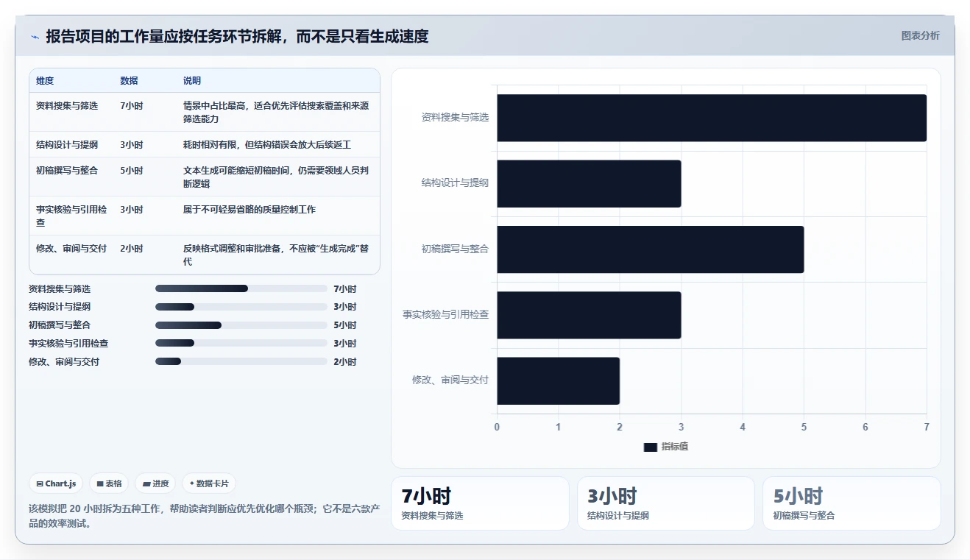The width and height of the screenshot is (970, 560).
Task: Click the 资料搜集与筛选 bar in the chart
Action: (712, 118)
